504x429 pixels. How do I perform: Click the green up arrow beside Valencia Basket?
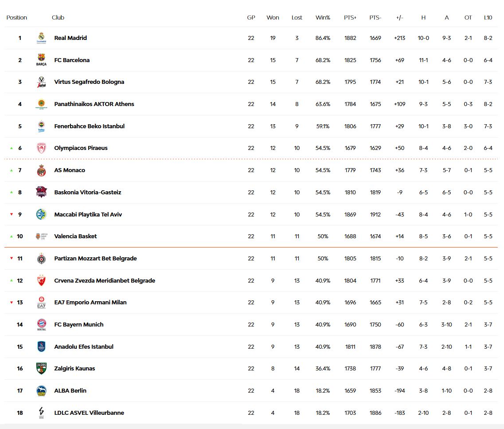click(x=12, y=236)
